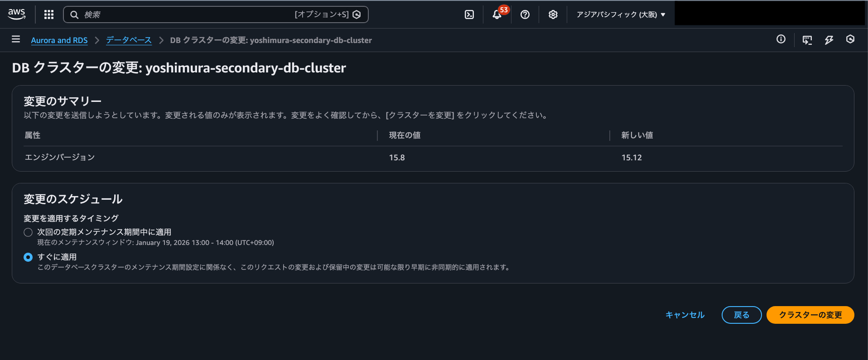Click the キャンセル link

tap(685, 315)
